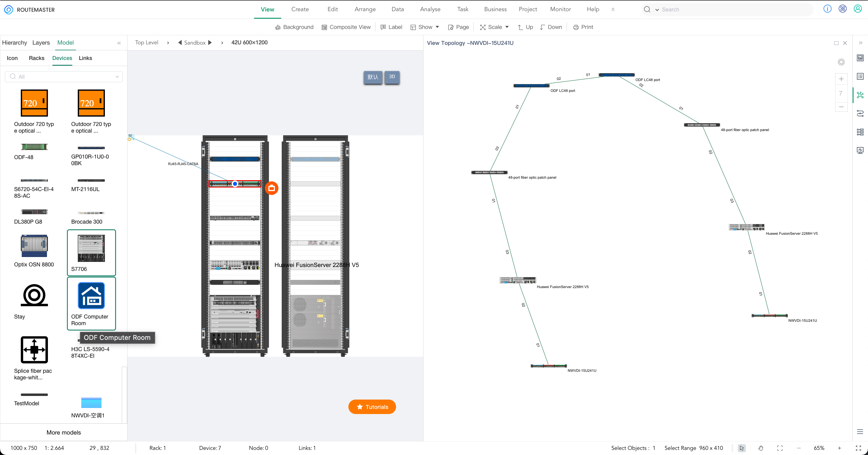Collapse the ribbon with up chevron
This screenshot has width=868, height=455.
point(613,9)
